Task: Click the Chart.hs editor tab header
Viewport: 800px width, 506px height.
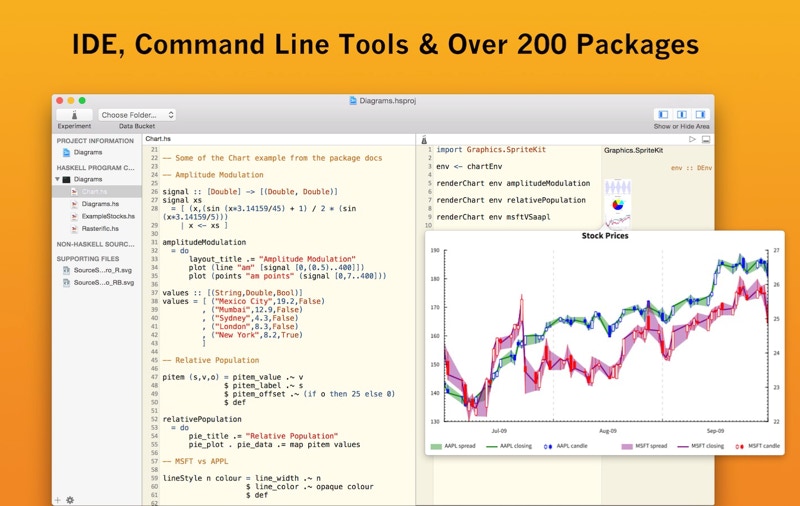Action: (x=159, y=139)
